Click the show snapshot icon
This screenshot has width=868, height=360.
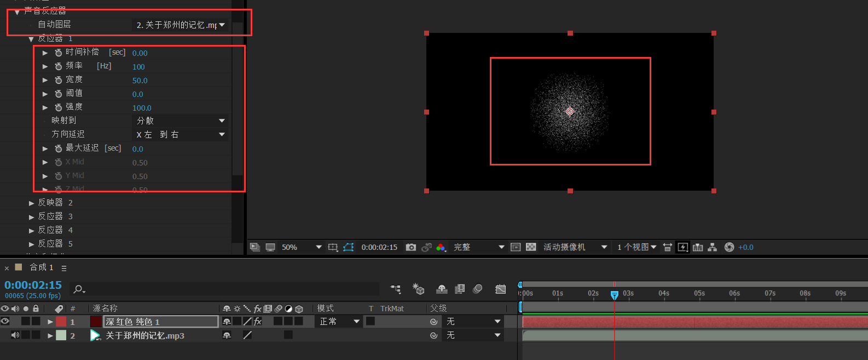pos(426,247)
